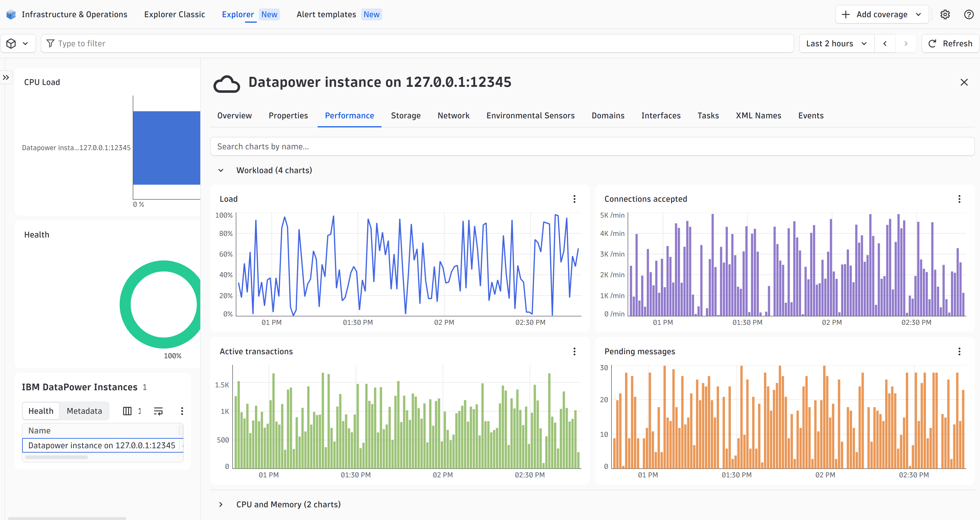
Task: Click the Refresh button
Action: (950, 43)
